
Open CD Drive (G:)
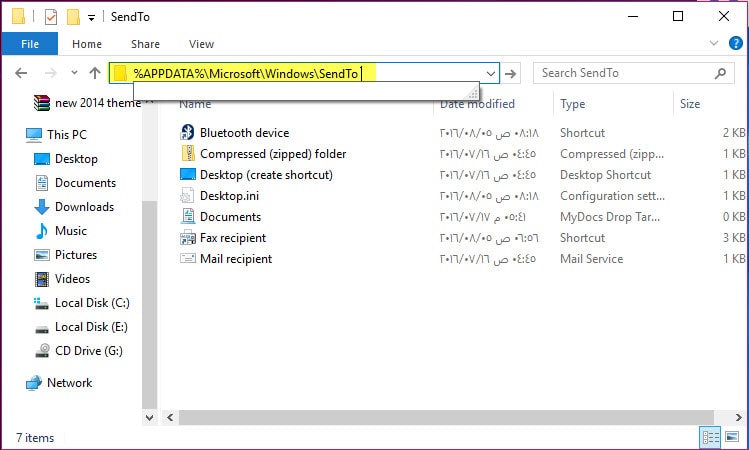tap(78, 351)
